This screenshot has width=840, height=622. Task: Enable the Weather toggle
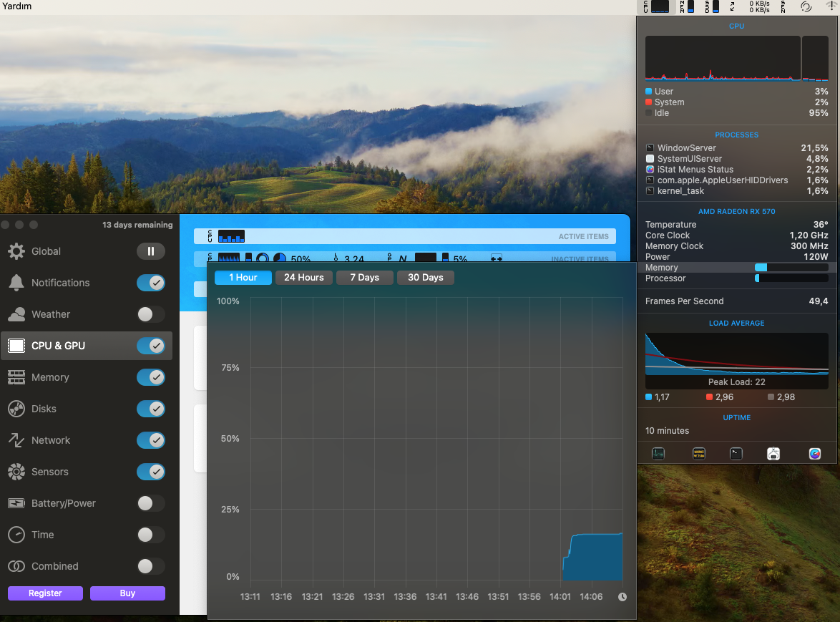click(151, 314)
